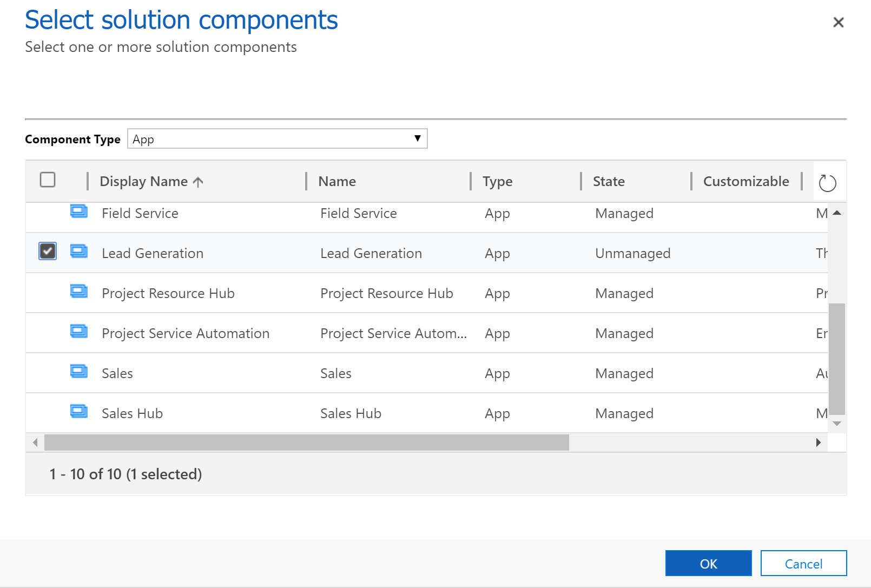
Task: Click the horizontal scrollbar right arrow
Action: [819, 442]
